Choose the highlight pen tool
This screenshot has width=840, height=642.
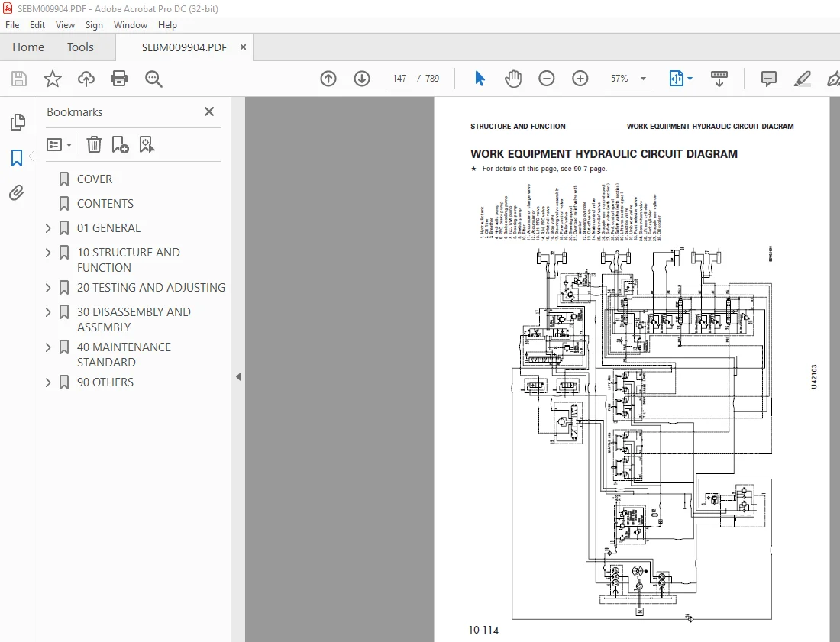(x=802, y=79)
